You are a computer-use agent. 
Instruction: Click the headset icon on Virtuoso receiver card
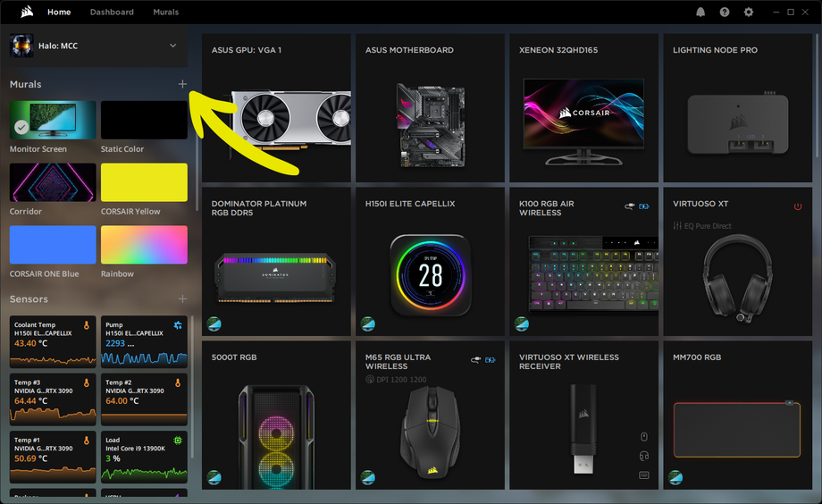[644, 456]
